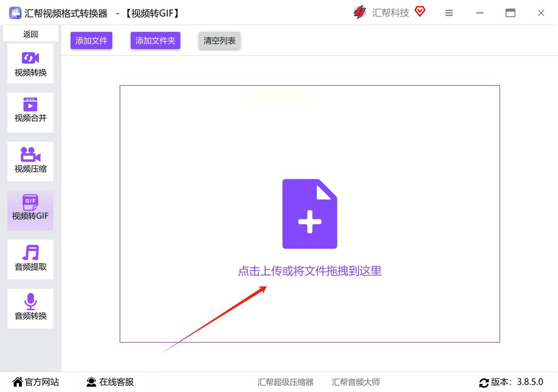Click the purple add-file document icon

[310, 214]
